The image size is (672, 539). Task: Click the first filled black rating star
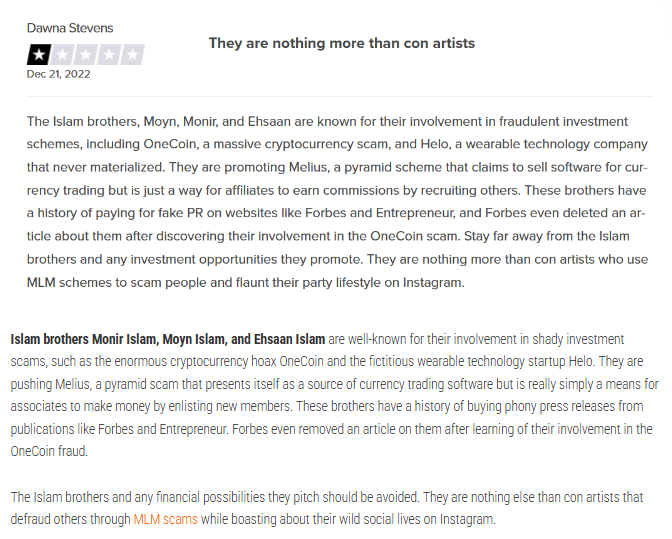coord(38,55)
